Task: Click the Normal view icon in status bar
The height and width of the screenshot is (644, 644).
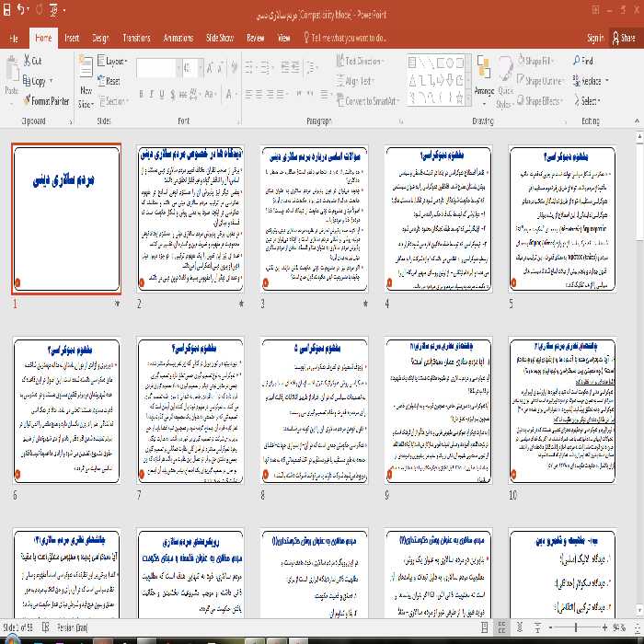Action: click(485, 627)
